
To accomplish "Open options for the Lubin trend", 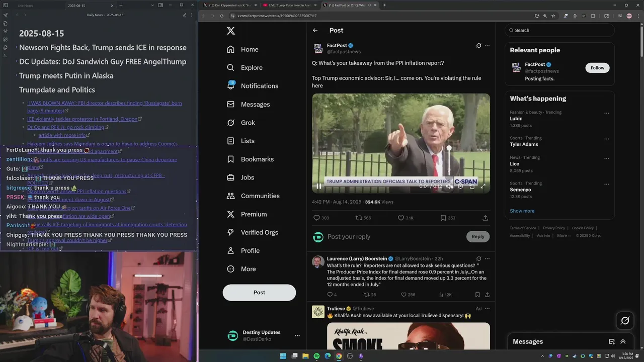I will pyautogui.click(x=606, y=113).
